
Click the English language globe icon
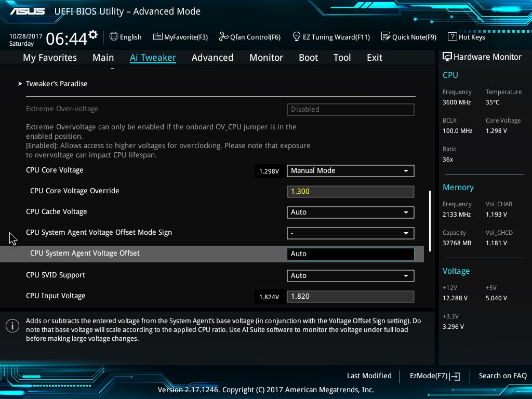(114, 36)
